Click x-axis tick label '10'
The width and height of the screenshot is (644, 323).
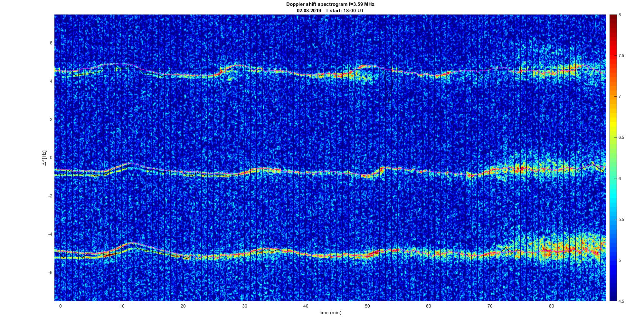click(x=122, y=306)
